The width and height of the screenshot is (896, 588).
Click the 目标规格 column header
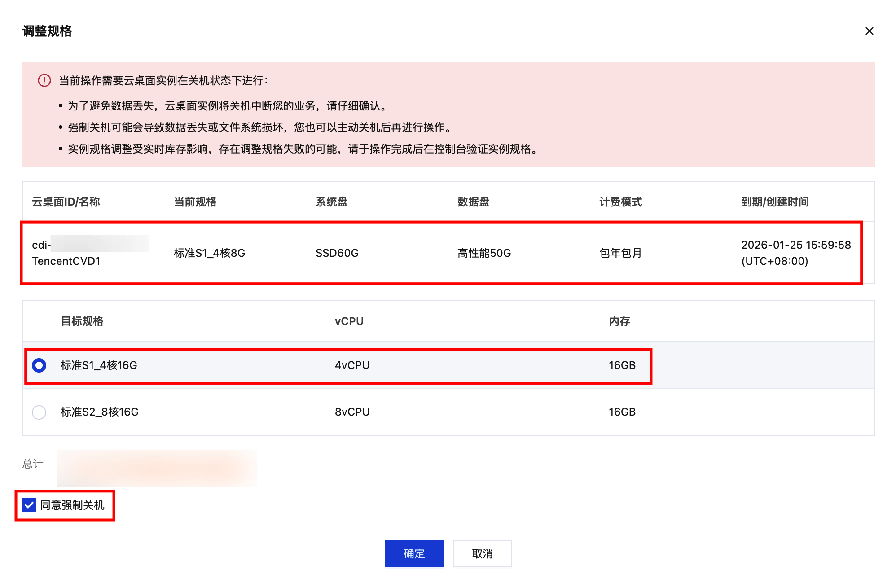[x=82, y=321]
